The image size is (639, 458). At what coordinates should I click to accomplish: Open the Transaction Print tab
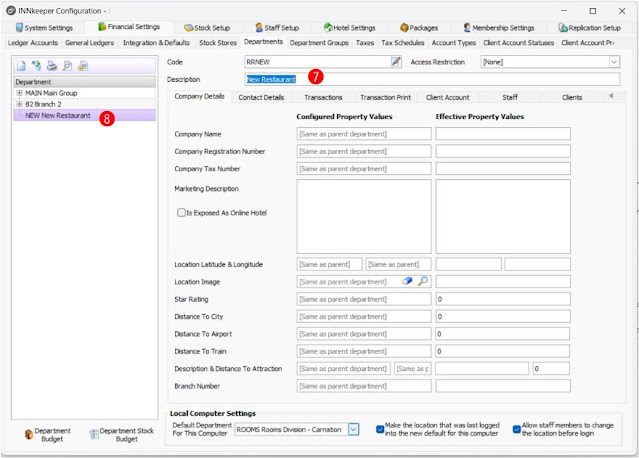(386, 97)
